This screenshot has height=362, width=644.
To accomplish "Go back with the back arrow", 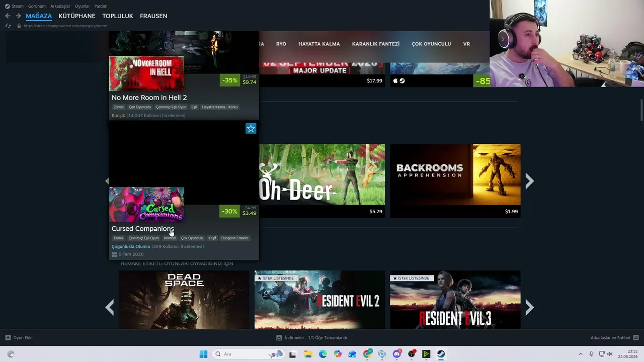I will [8, 16].
